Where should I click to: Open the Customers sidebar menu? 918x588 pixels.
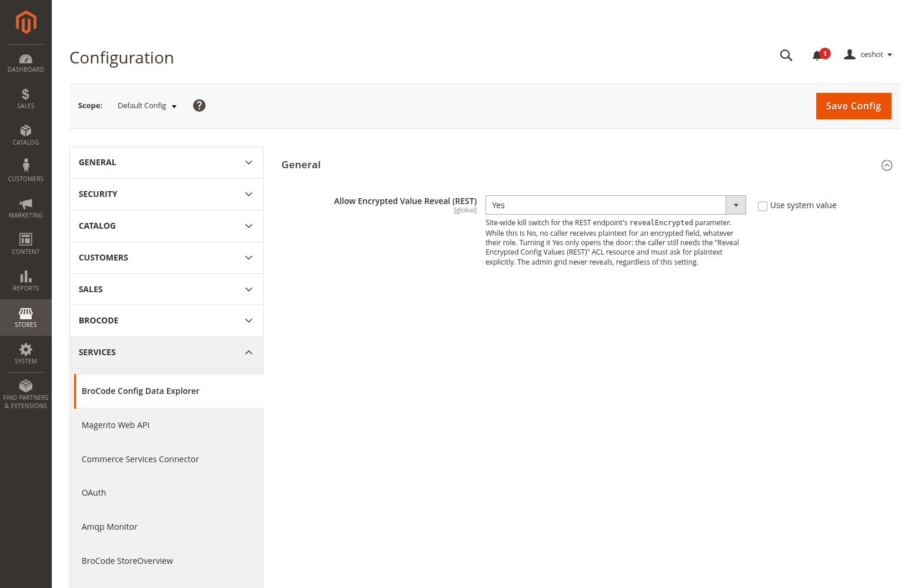[26, 172]
